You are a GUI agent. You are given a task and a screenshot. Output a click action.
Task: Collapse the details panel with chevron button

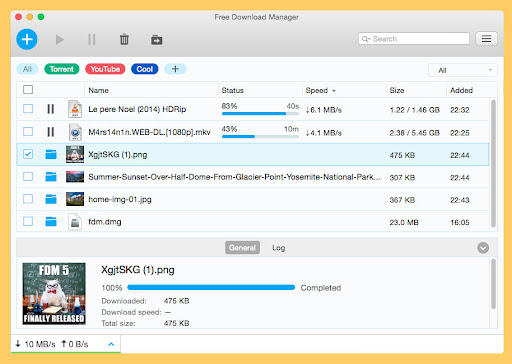[483, 248]
